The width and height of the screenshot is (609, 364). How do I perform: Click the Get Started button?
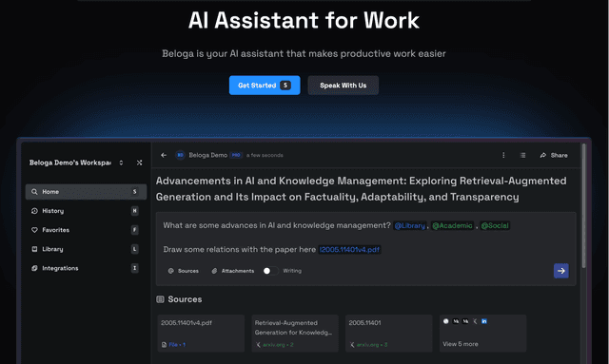click(x=265, y=86)
